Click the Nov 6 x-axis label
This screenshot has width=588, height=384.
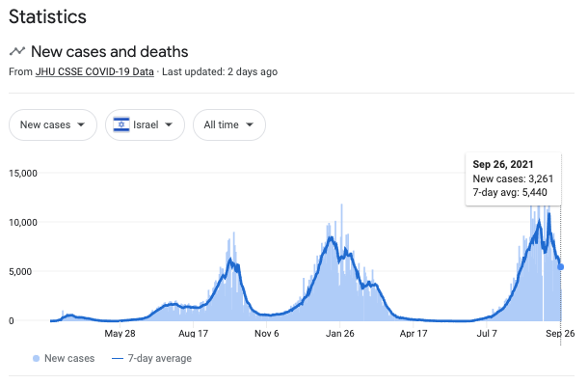(x=267, y=333)
